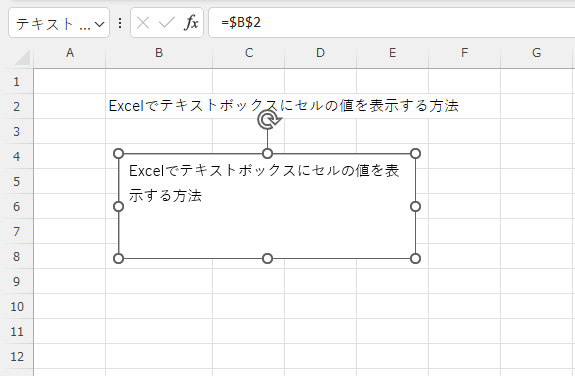Click the text box's top-right resize handle

(415, 154)
